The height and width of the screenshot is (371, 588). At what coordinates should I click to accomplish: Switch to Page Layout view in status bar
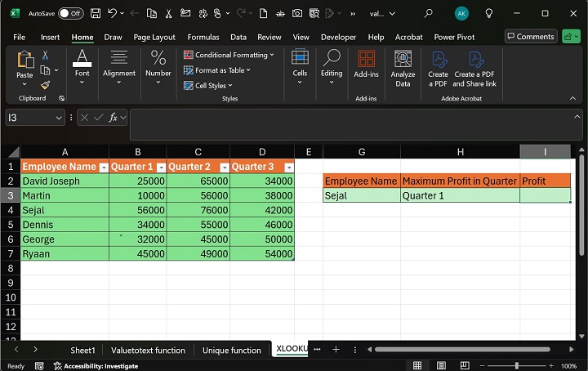click(x=439, y=365)
